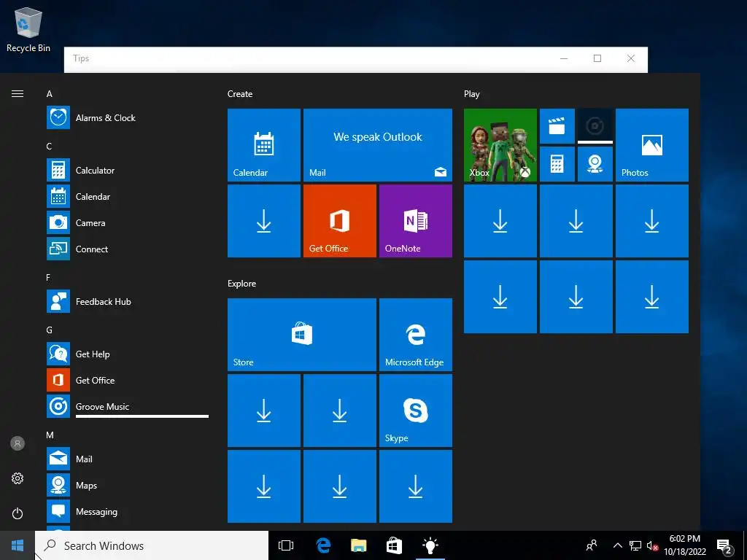The height and width of the screenshot is (560, 747).
Task: Open the Photos tile
Action: pyautogui.click(x=651, y=145)
